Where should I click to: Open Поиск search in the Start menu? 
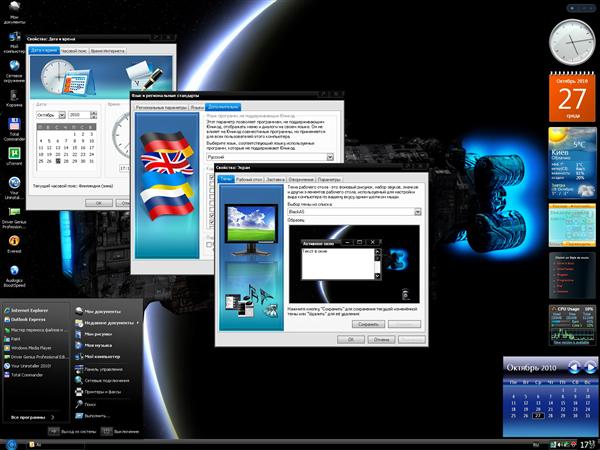coord(86,404)
